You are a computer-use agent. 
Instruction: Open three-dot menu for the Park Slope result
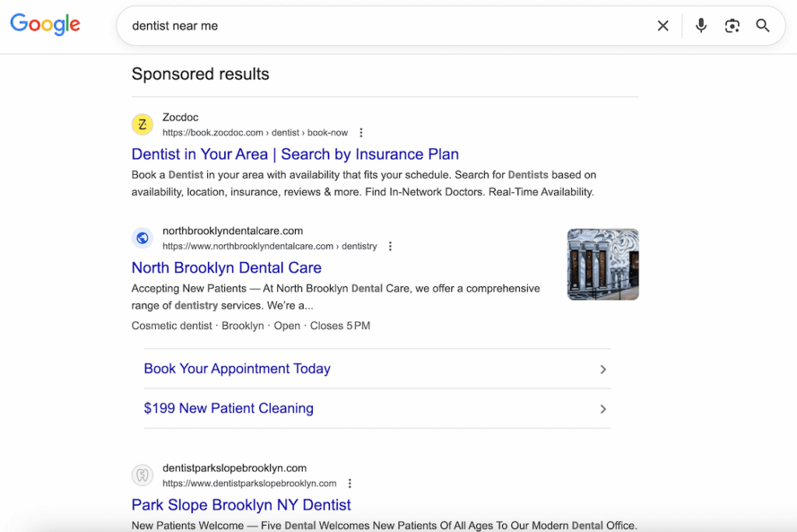pyautogui.click(x=349, y=483)
